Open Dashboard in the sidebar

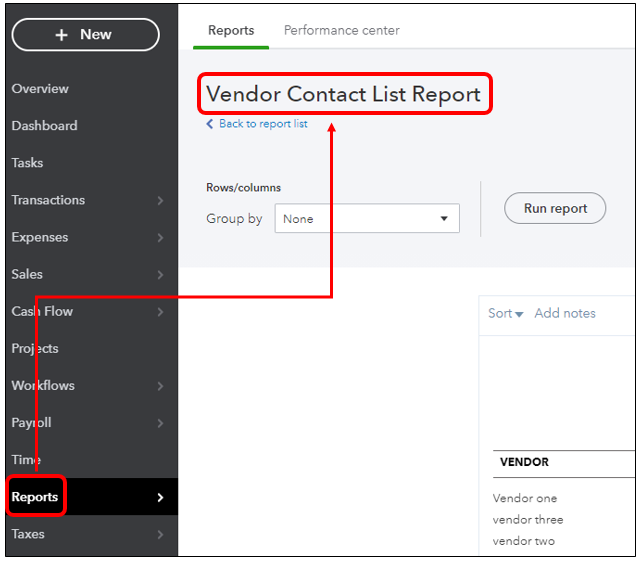[x=45, y=125]
